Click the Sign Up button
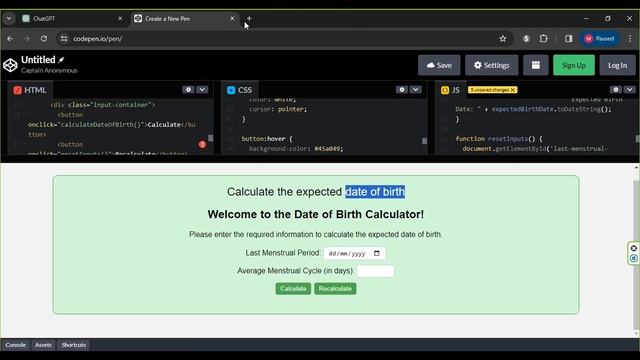This screenshot has width=640, height=360. tap(573, 65)
